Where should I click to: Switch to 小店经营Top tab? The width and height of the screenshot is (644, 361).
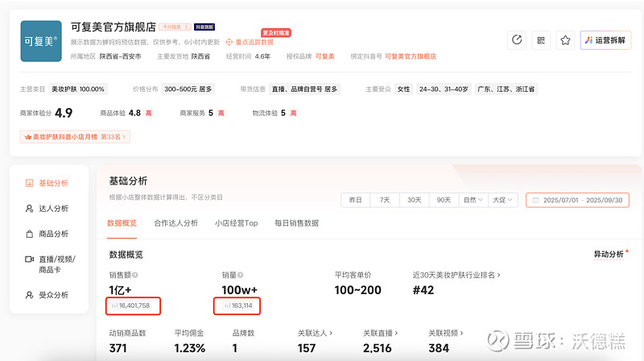236,223
